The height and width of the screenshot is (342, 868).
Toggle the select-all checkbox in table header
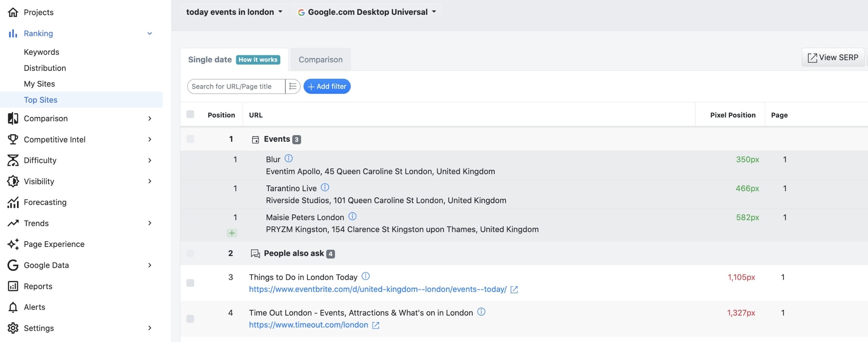(x=190, y=114)
